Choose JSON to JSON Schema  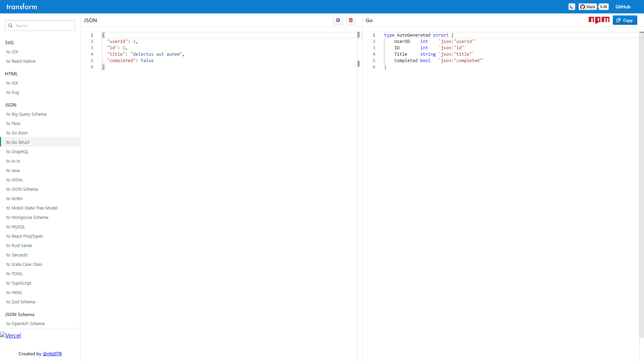[40, 189]
